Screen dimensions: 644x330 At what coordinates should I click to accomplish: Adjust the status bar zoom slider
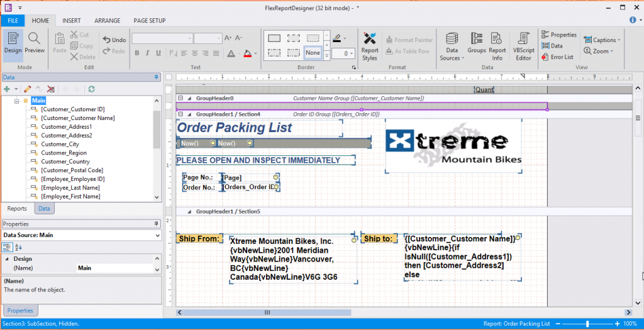click(x=588, y=324)
